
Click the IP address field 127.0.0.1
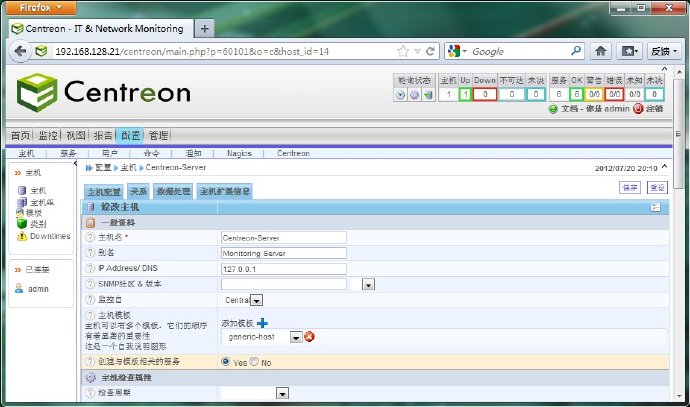pos(283,269)
